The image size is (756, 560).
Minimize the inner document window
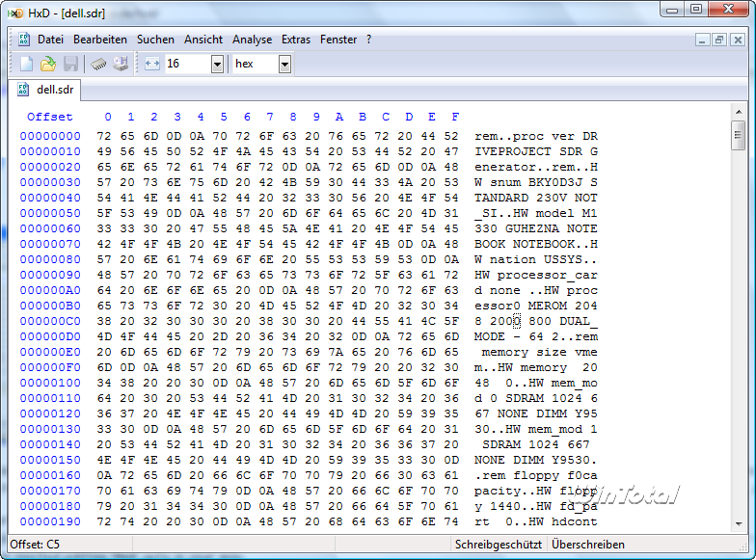coord(702,40)
